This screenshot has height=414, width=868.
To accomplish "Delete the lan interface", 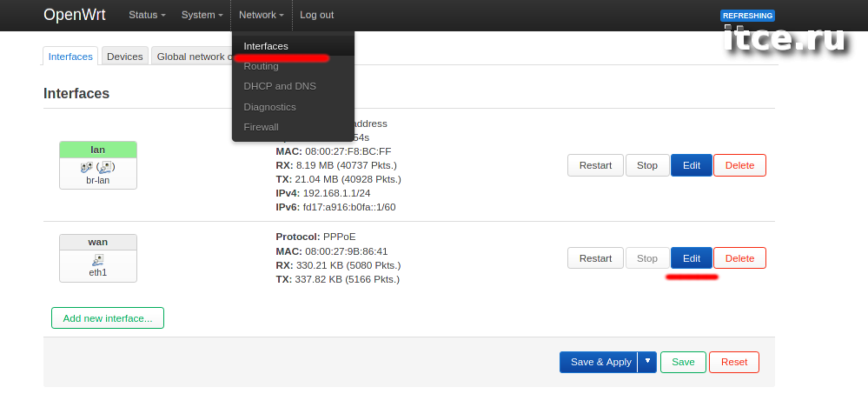I will (x=739, y=165).
